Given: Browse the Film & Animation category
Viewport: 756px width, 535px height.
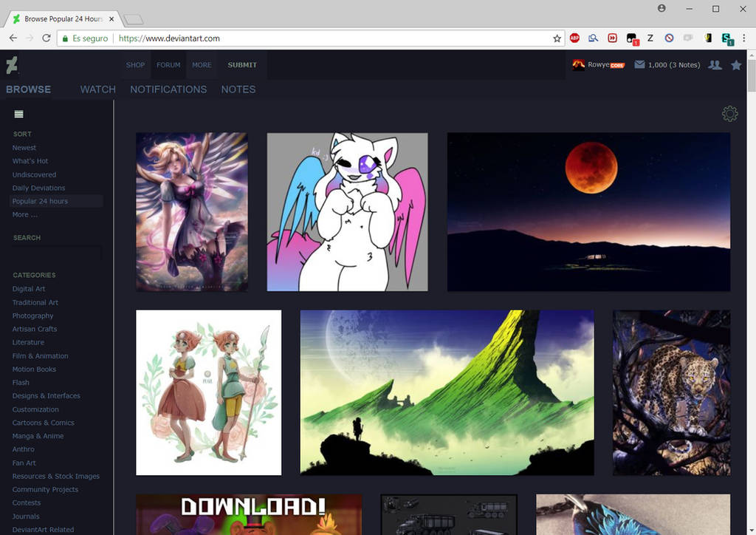Looking at the screenshot, I should click(40, 356).
